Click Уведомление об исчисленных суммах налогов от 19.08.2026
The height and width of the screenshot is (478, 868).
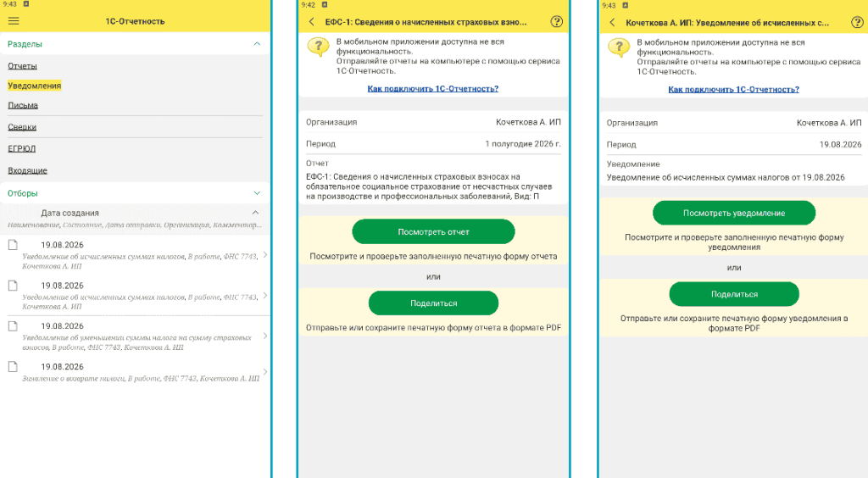click(x=726, y=178)
